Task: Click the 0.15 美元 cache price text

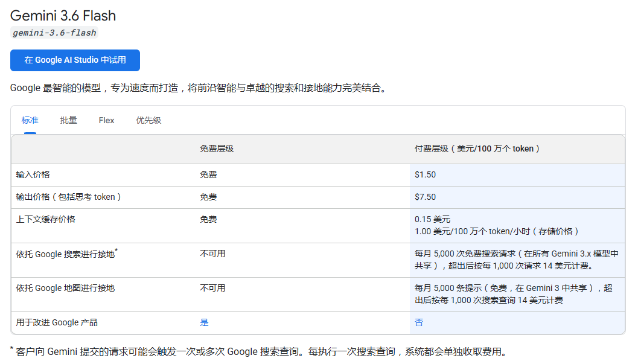Action: (x=433, y=219)
